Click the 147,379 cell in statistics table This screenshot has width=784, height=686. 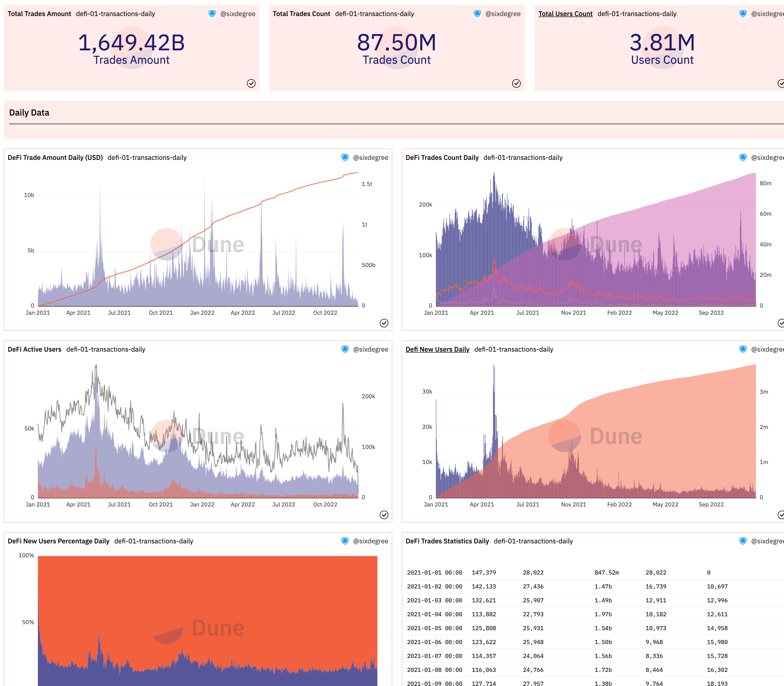tap(484, 573)
